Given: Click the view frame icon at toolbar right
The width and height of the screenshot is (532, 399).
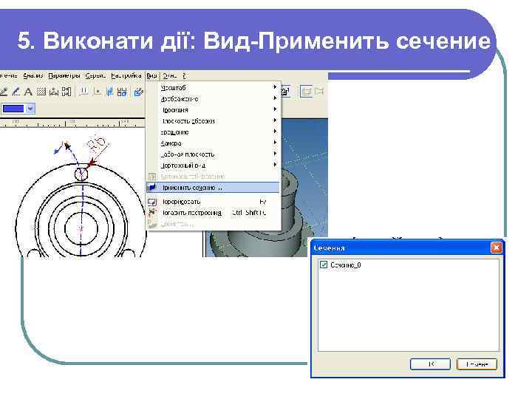Looking at the screenshot, I should click(x=306, y=92).
